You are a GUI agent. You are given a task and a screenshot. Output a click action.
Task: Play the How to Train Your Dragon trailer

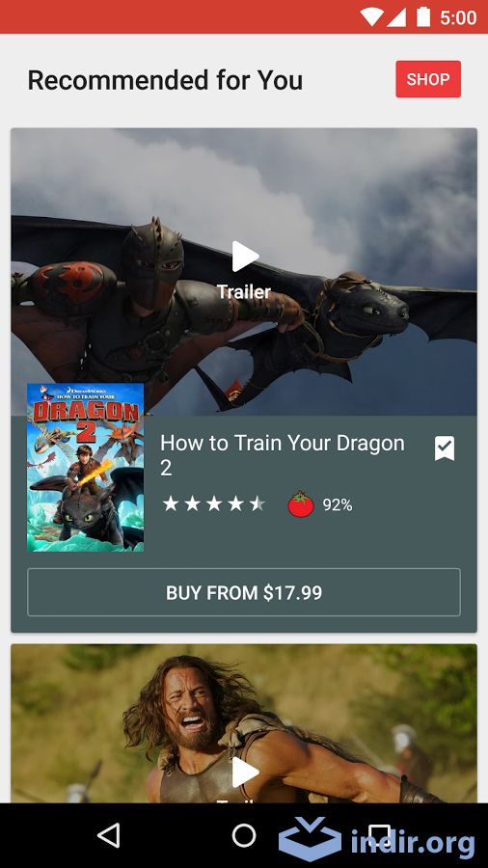click(x=245, y=257)
